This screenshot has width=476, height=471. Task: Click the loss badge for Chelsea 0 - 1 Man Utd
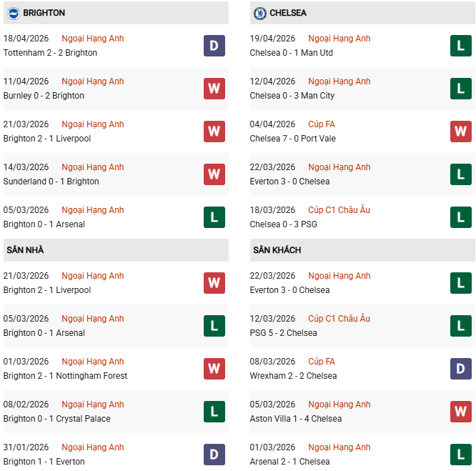coord(461,46)
